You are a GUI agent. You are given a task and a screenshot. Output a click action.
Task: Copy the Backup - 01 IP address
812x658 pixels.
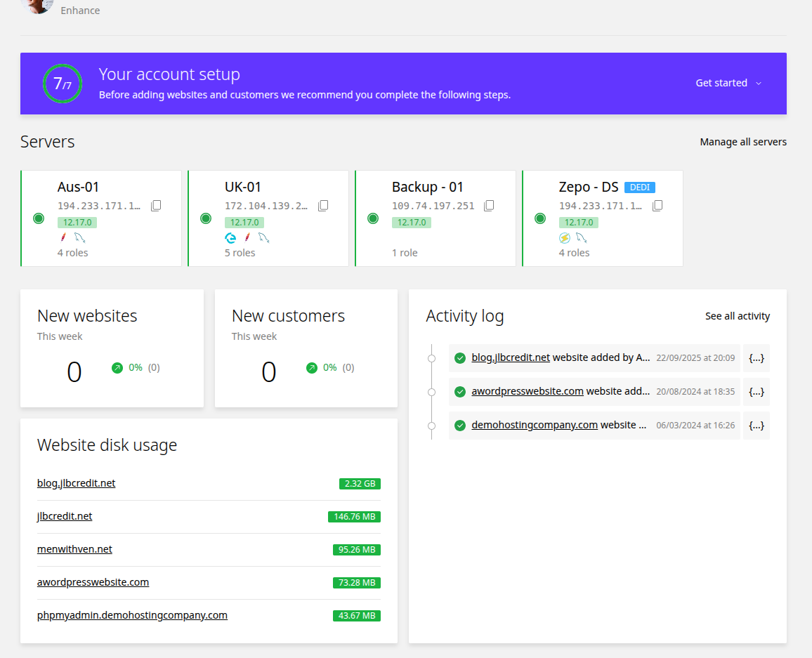(489, 206)
